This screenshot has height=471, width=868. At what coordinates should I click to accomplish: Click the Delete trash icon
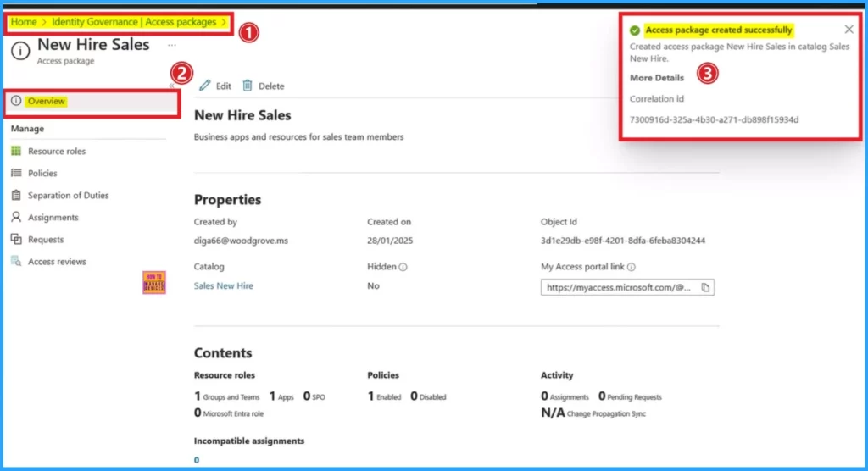(x=248, y=86)
